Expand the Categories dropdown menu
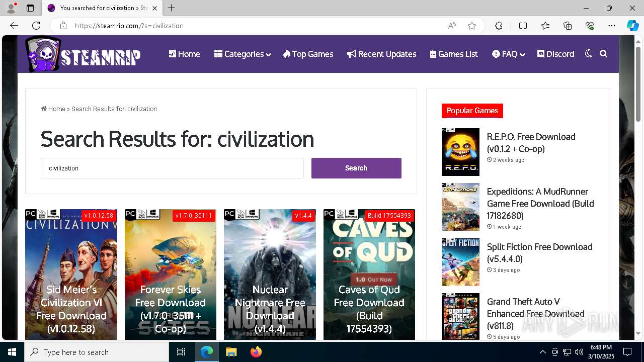The width and height of the screenshot is (644, 362). click(x=242, y=54)
